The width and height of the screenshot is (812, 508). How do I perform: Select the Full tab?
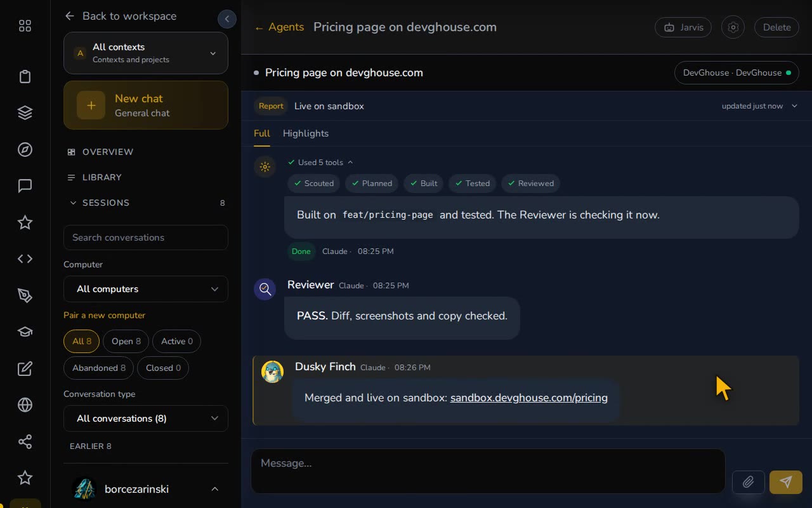pyautogui.click(x=262, y=133)
